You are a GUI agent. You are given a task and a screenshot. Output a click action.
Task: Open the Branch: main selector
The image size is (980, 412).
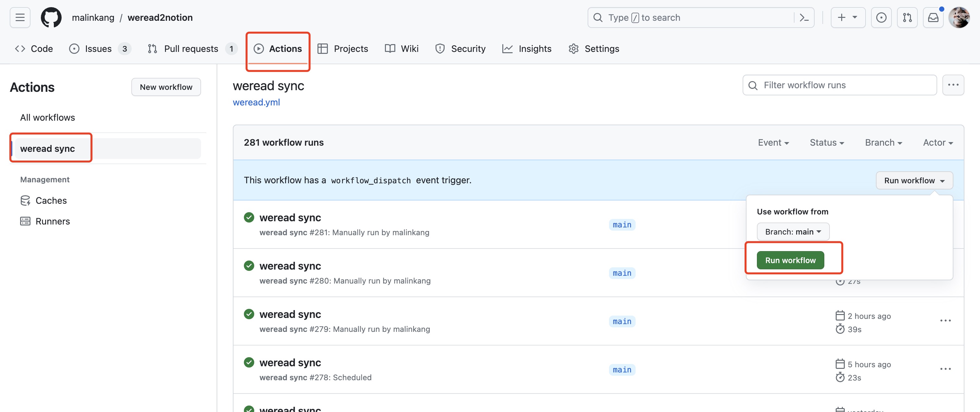[x=793, y=232]
